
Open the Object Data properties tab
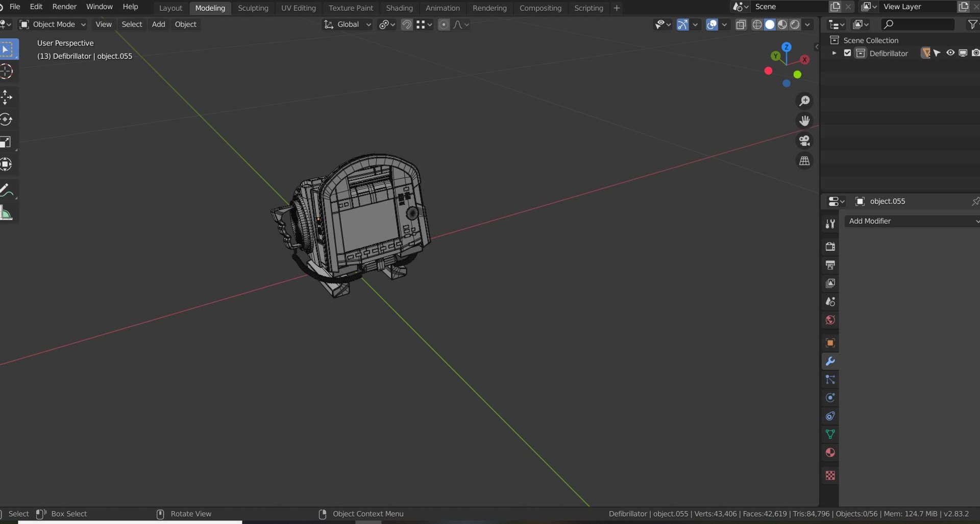tap(830, 435)
